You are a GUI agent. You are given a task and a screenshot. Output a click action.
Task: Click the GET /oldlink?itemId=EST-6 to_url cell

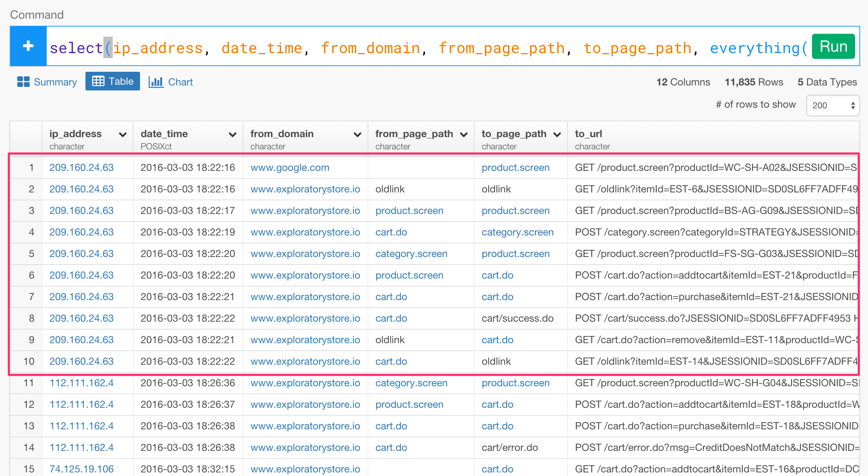pos(714,189)
